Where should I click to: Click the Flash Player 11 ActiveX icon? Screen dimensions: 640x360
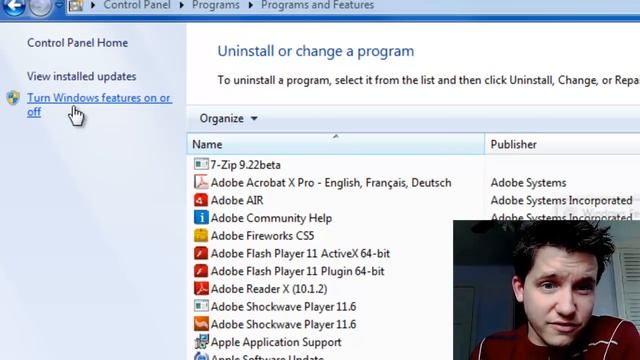201,253
